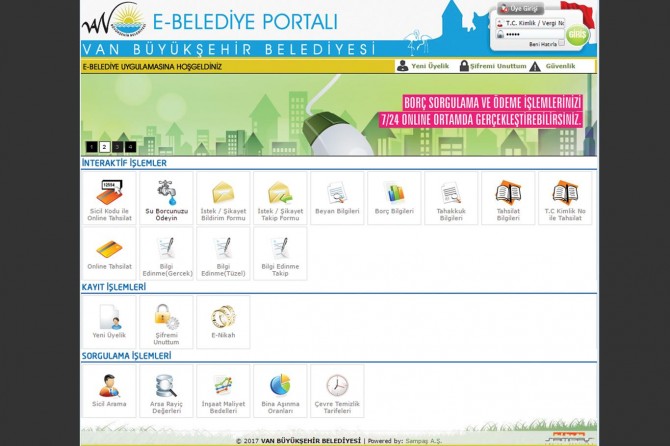Open Beyan Bilgileri icon
The width and height of the screenshot is (670, 446).
point(337,193)
